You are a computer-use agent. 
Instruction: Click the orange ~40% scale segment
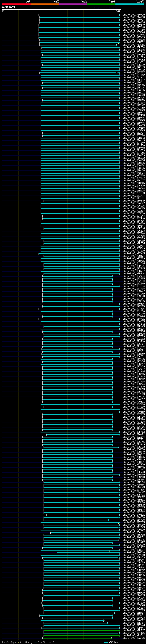[45, 4]
